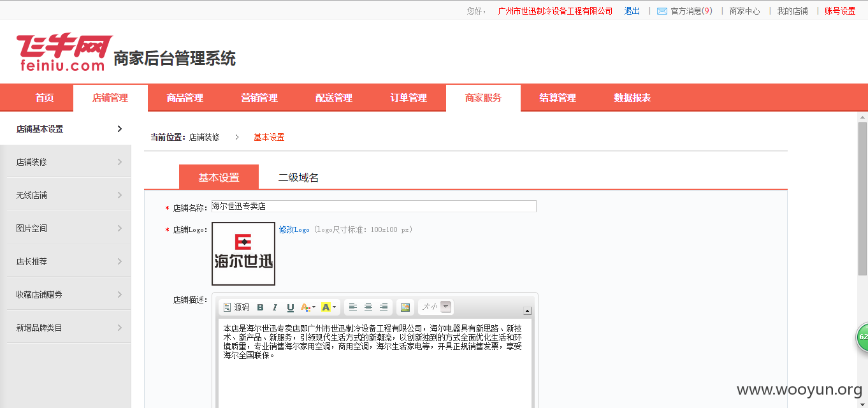The image size is (868, 408).
Task: Open the 结算管理 navigation tab
Action: click(558, 98)
